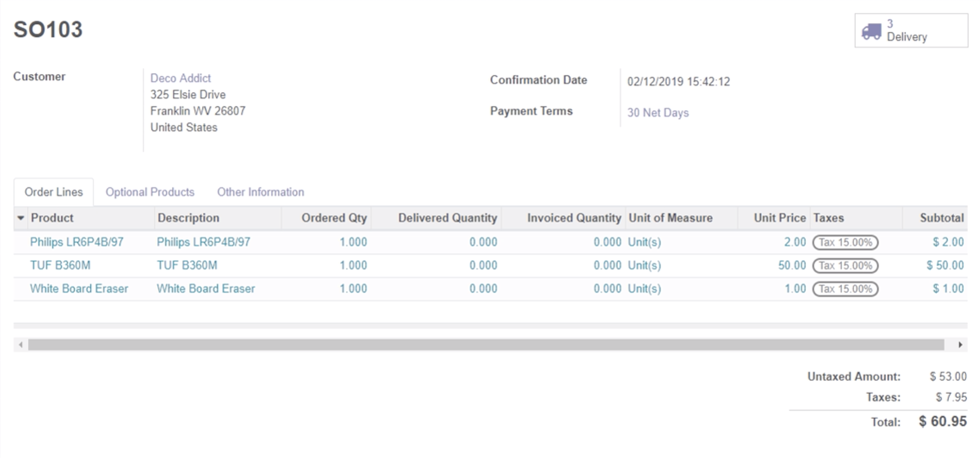Screen dimensions: 980x458
Task: Open the Deco Addict customer link
Action: coord(180,78)
